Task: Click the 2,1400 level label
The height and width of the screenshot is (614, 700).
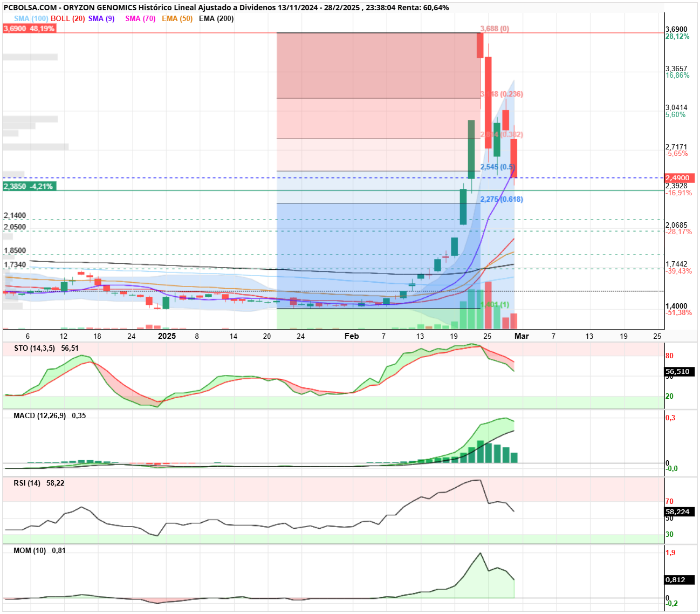Action: tap(15, 215)
